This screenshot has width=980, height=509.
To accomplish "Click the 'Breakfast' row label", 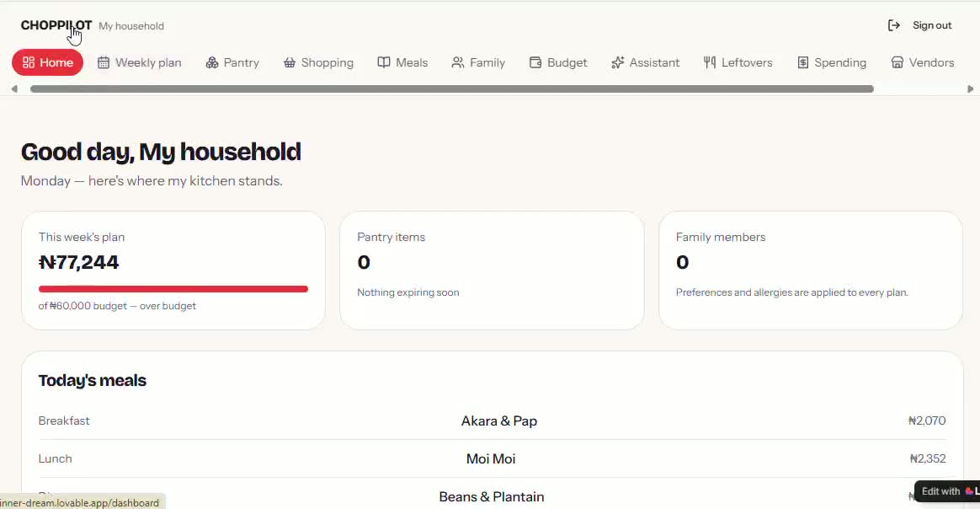I will tap(64, 421).
